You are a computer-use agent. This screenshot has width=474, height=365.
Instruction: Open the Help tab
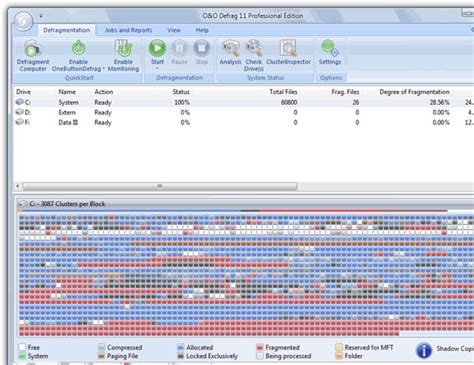202,30
